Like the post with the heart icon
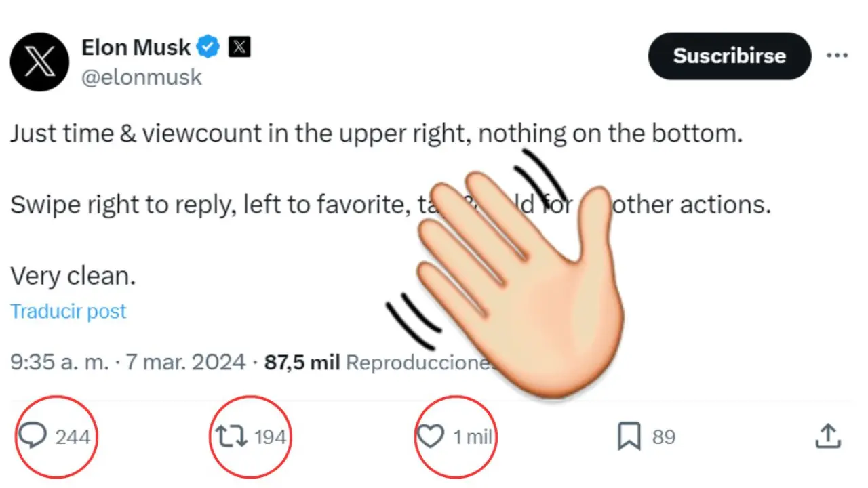The image size is (868, 488). pos(430,436)
